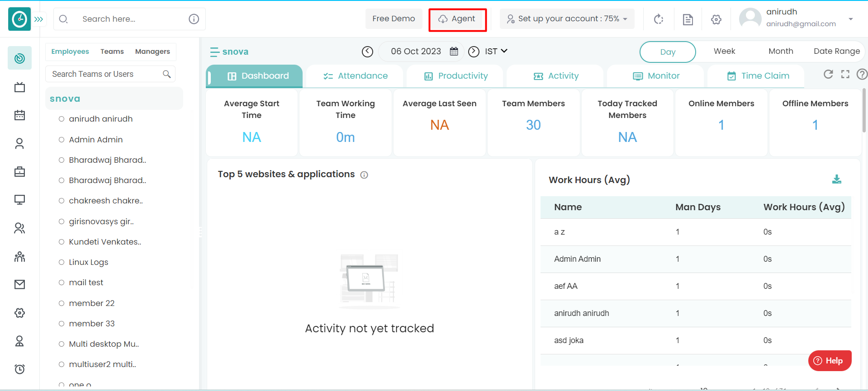Open the calendar icon in the left sidebar

[19, 115]
